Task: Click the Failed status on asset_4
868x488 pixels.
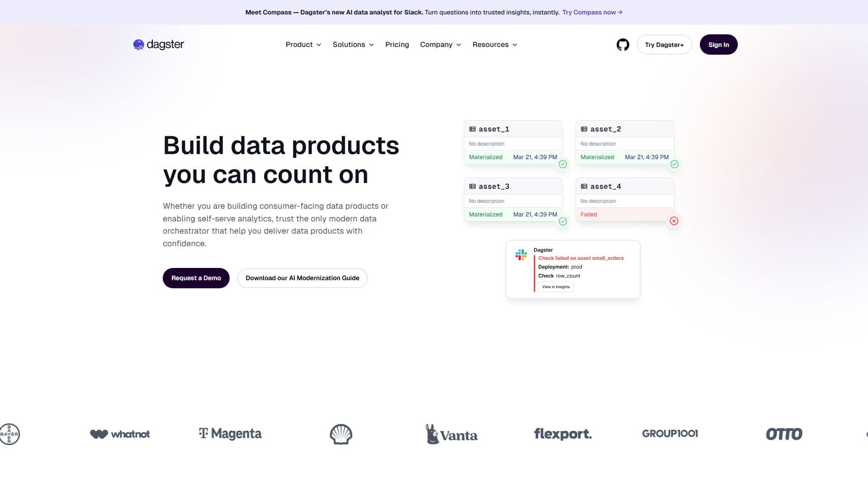Action: click(x=589, y=215)
